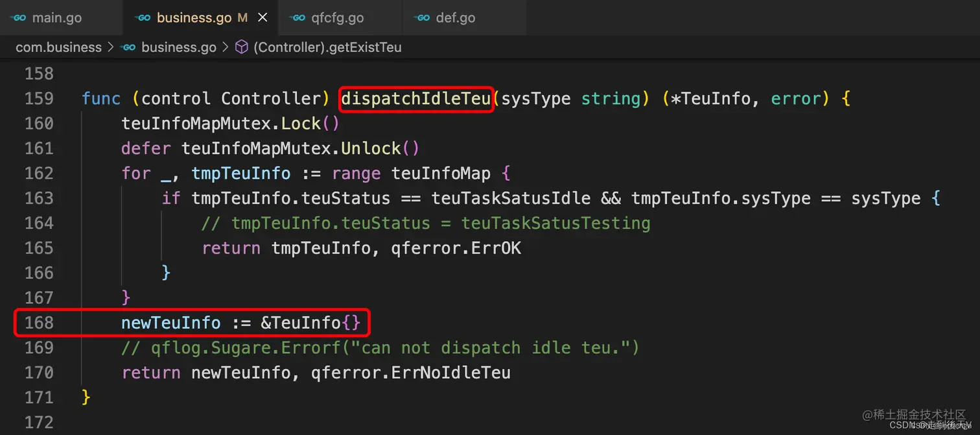Viewport: 980px width, 435px height.
Task: Click line number 169 in gutter
Action: pos(39,347)
